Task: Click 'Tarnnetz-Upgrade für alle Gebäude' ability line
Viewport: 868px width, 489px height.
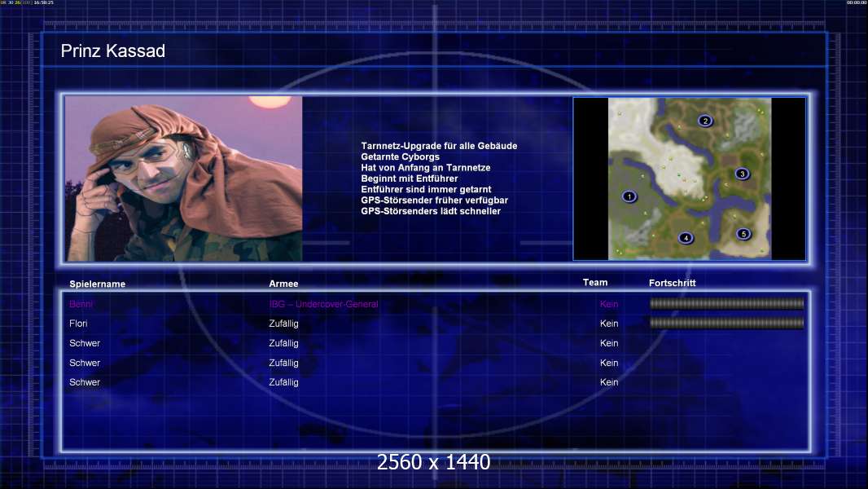Action: tap(439, 146)
